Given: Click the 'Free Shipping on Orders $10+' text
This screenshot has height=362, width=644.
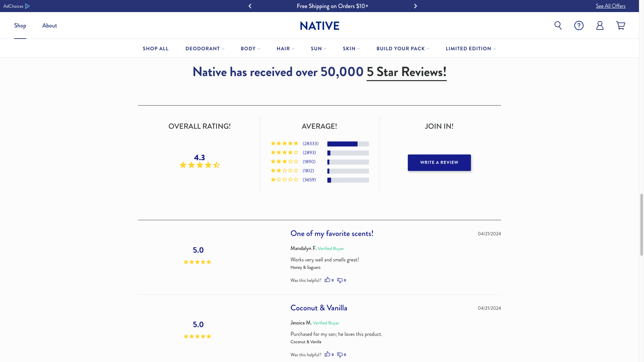Looking at the screenshot, I should tap(332, 6).
